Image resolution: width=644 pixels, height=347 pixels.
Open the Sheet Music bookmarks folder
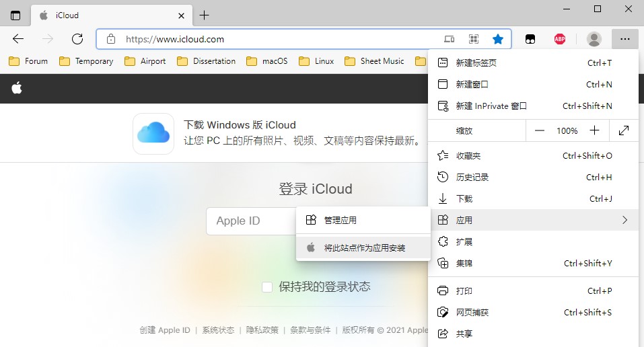(374, 61)
